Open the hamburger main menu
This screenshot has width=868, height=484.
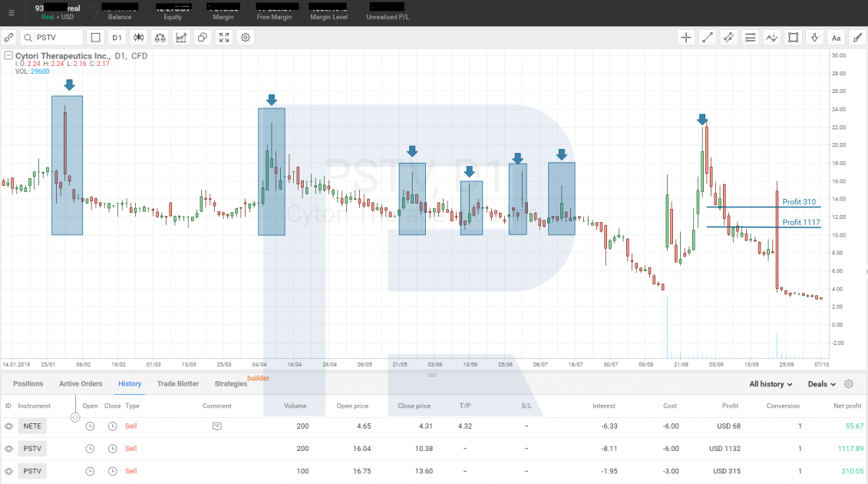click(11, 13)
